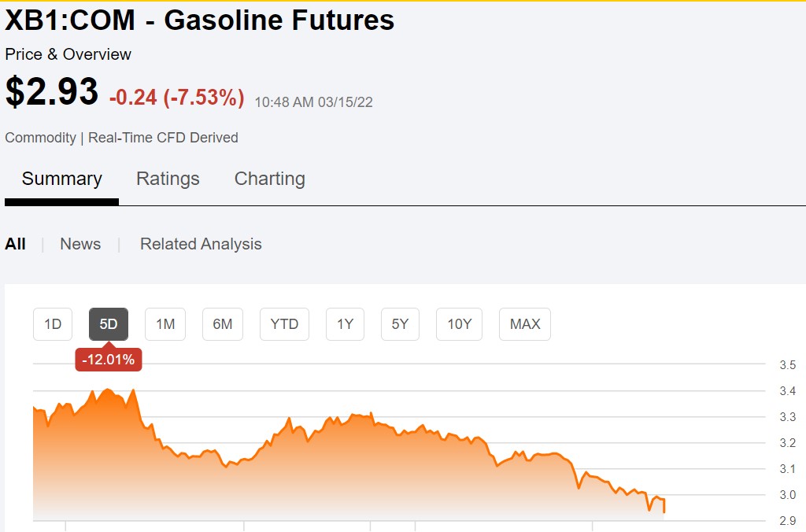This screenshot has height=532, width=806.
Task: Show the YTD price chart
Action: click(x=284, y=324)
